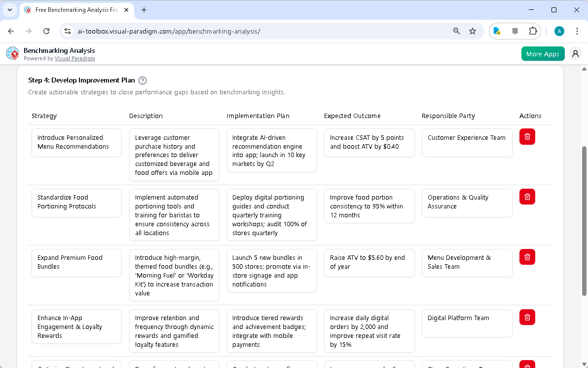This screenshot has height=368, width=588.
Task: Open the tab search dropdown arrow
Action: tap(10, 10)
